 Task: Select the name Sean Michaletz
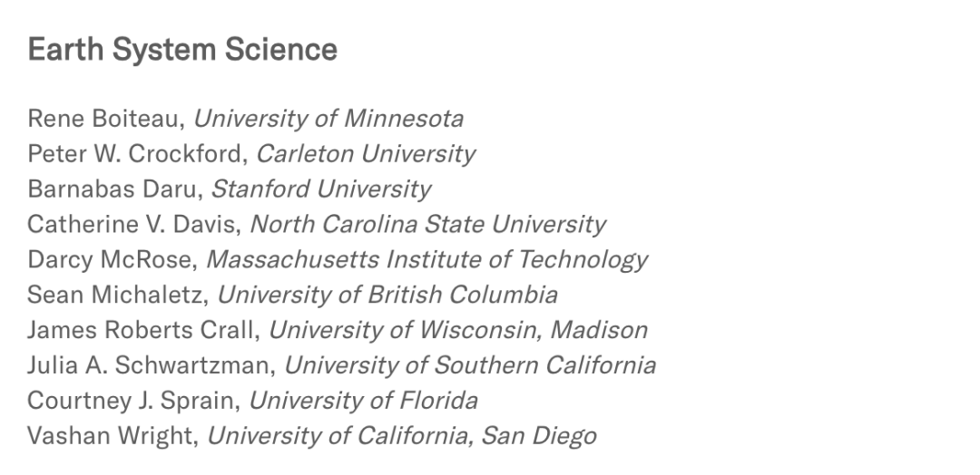pyautogui.click(x=115, y=295)
